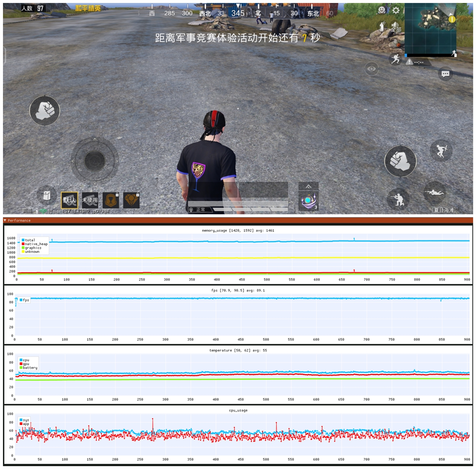Change the 全部 voice speaker channel
Image resolution: width=476 pixels, height=469 pixels.
(395, 27)
